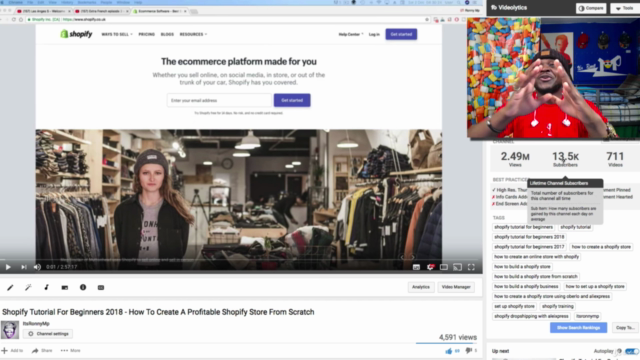This screenshot has height=360, width=640.
Task: Click the 2.49M Views stat
Action: pos(515,159)
